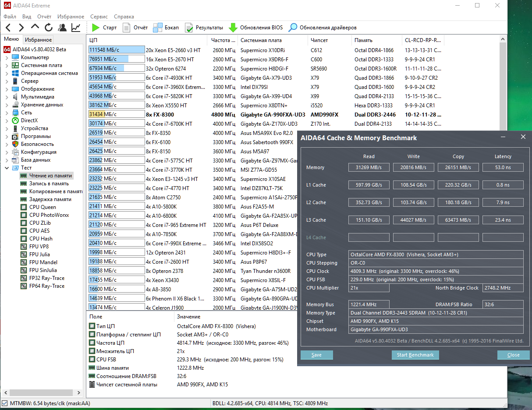This screenshot has width=532, height=410.
Task: Click the Бэкап toolbar button
Action: tap(166, 28)
